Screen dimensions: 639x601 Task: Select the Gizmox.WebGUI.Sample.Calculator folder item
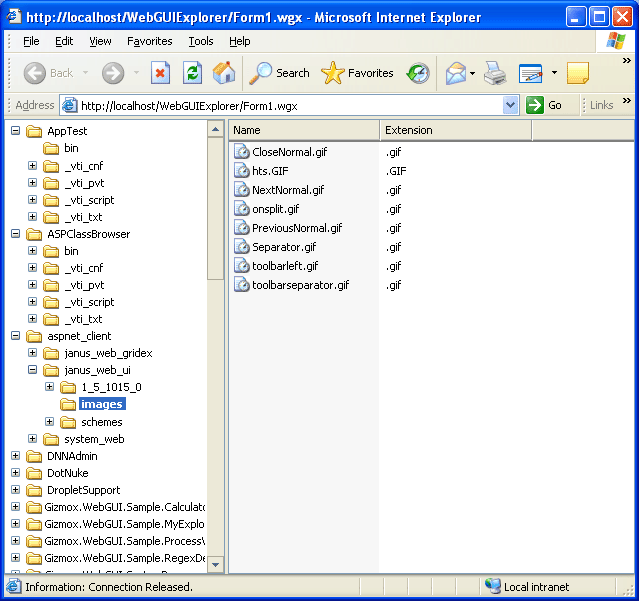click(x=124, y=507)
